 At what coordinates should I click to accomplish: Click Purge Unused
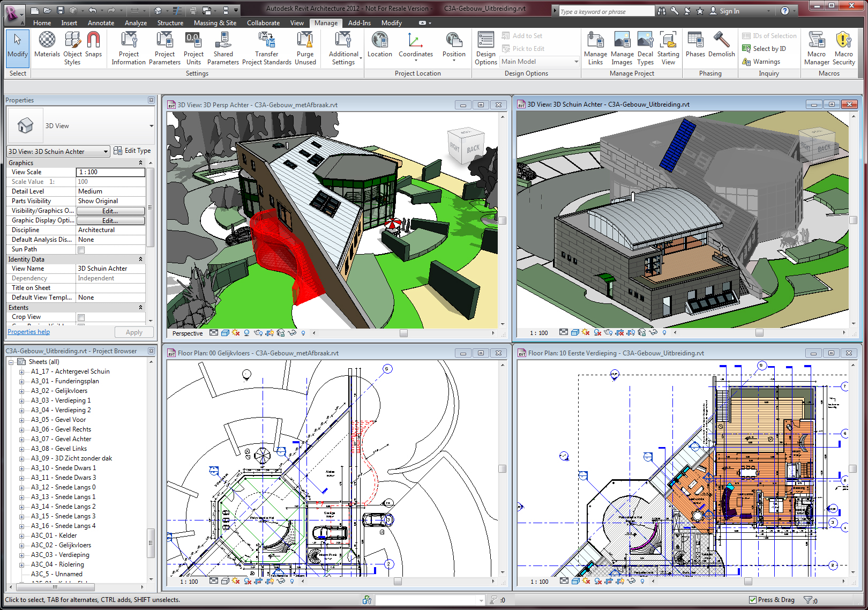click(305, 48)
